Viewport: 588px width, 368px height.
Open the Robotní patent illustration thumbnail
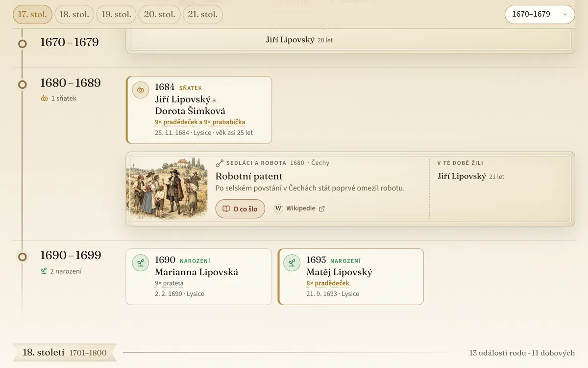pos(167,188)
